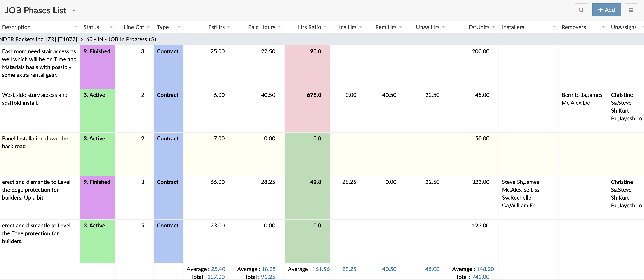Screen dimensions: 644x280
Task: Click the search magnifier icon
Action: coord(581,10)
